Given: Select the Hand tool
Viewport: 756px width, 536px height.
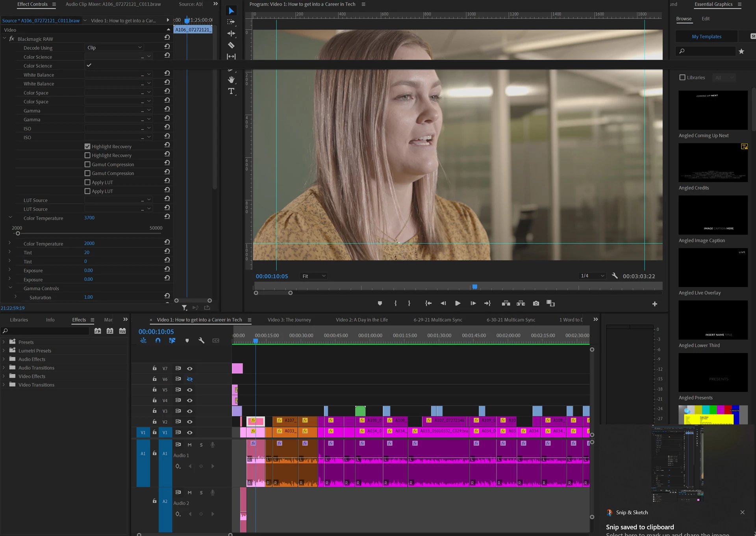Looking at the screenshot, I should (x=231, y=80).
